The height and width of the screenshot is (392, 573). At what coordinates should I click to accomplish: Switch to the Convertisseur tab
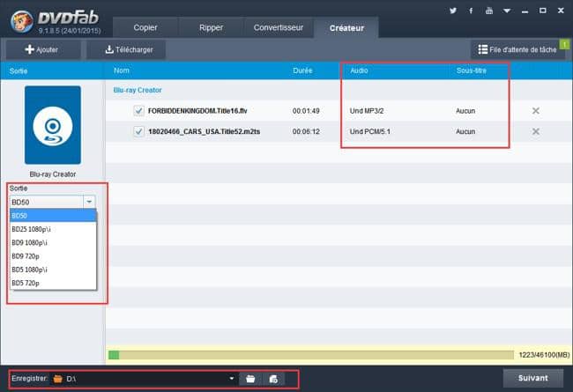point(279,27)
